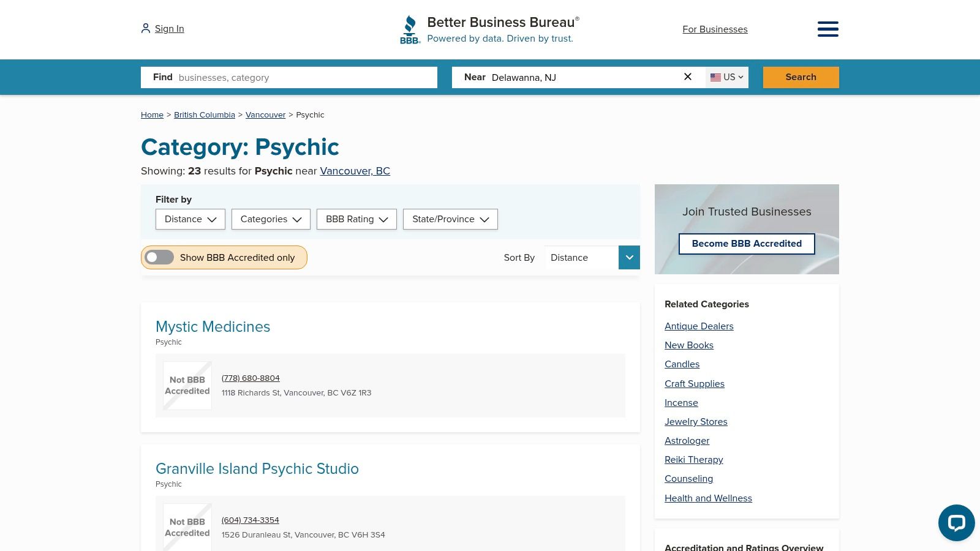Open Astrologer related category
980x551 pixels.
pyautogui.click(x=687, y=440)
